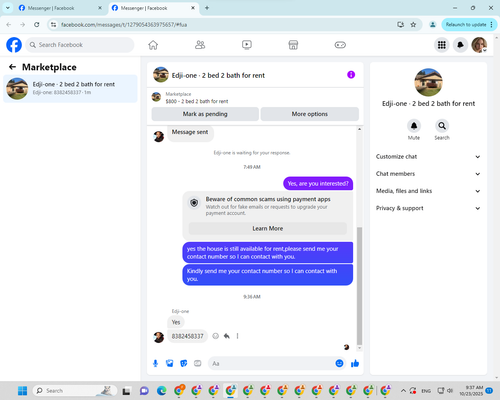Choose a GIF icon in composer
This screenshot has width=500, height=400.
pos(198,363)
